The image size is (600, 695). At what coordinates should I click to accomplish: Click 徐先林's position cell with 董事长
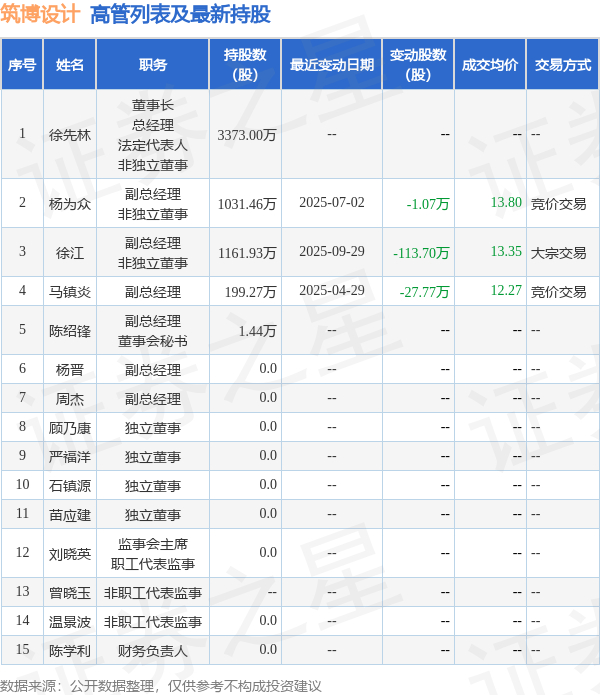[153, 135]
